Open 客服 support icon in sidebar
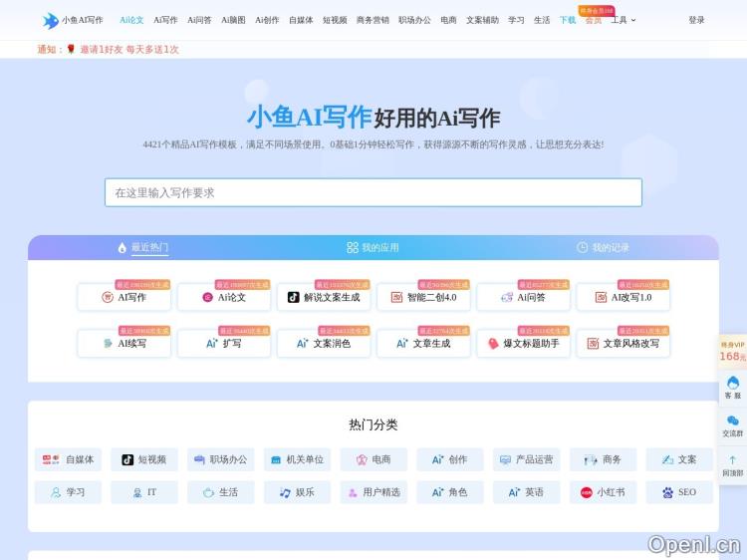Viewport: 747px width, 560px height. pos(733,383)
